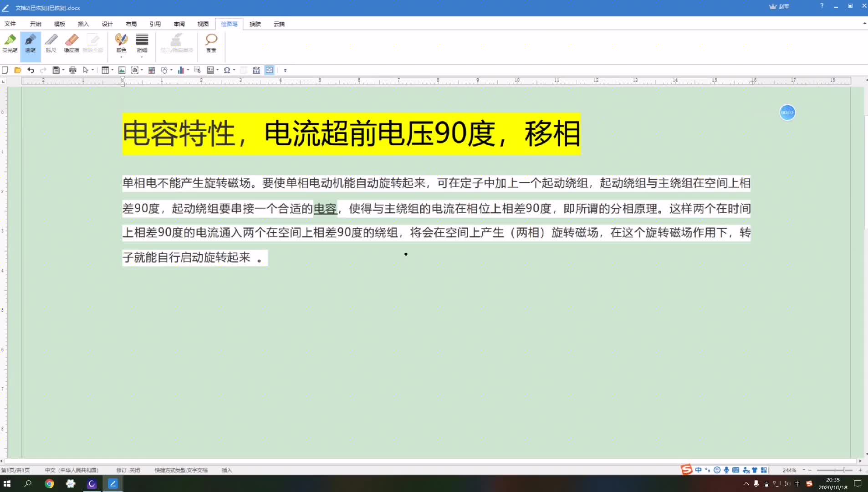Click the word count abc icon

point(256,70)
